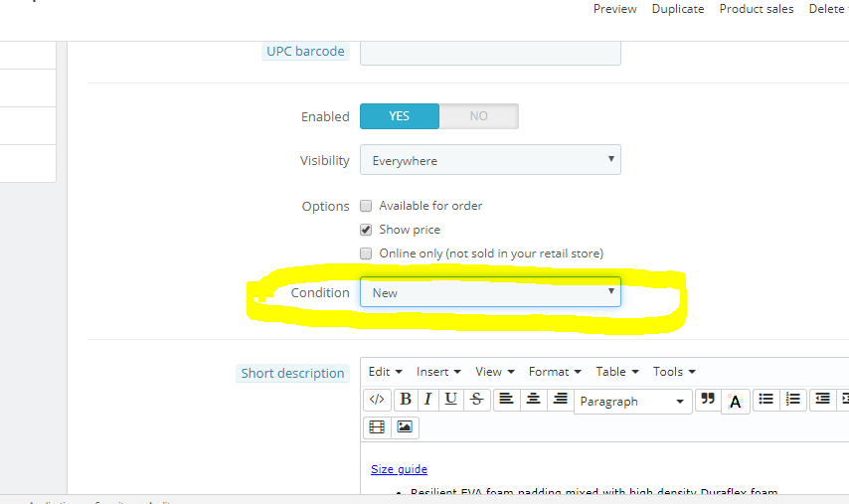Toggle bold formatting
Screen dimensions: 849x504
[405, 400]
